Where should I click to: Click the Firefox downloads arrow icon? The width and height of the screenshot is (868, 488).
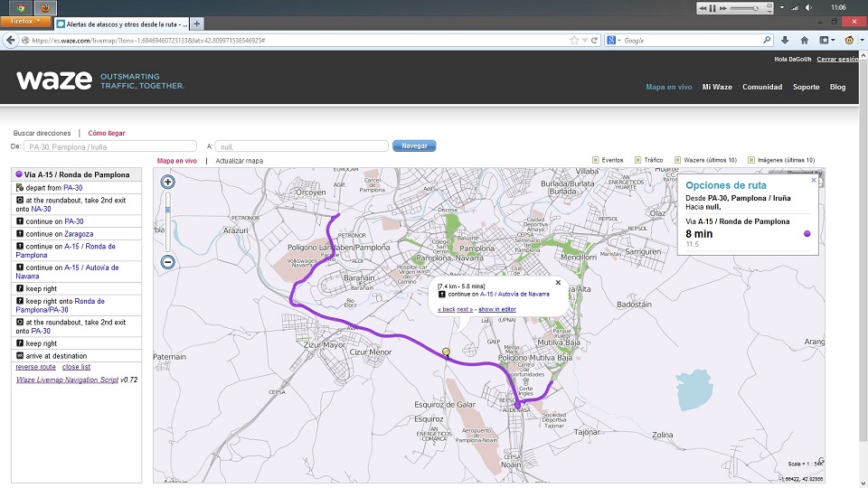click(785, 40)
